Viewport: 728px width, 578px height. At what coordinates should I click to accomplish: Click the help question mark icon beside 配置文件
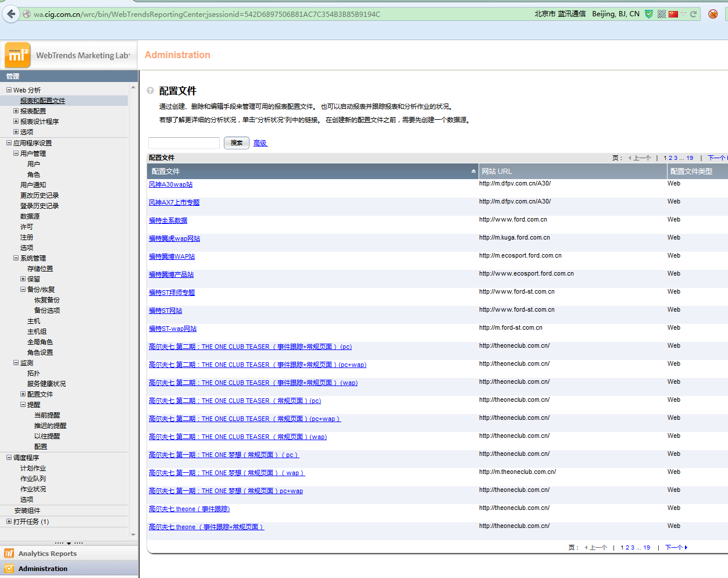tap(151, 91)
